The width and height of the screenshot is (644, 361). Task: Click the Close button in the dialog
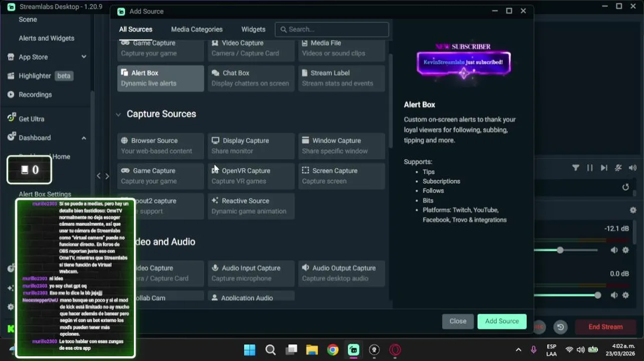[458, 321]
